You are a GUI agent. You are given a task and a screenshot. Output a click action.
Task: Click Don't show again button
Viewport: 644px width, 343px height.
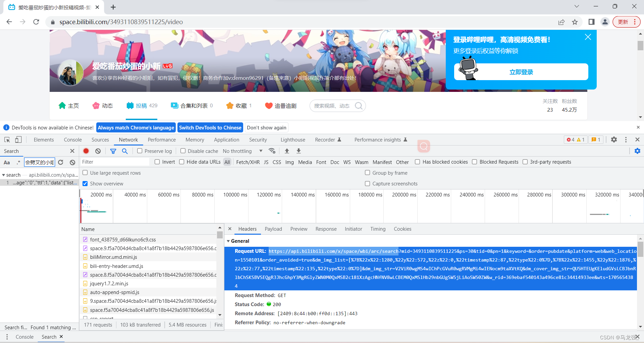coord(267,128)
